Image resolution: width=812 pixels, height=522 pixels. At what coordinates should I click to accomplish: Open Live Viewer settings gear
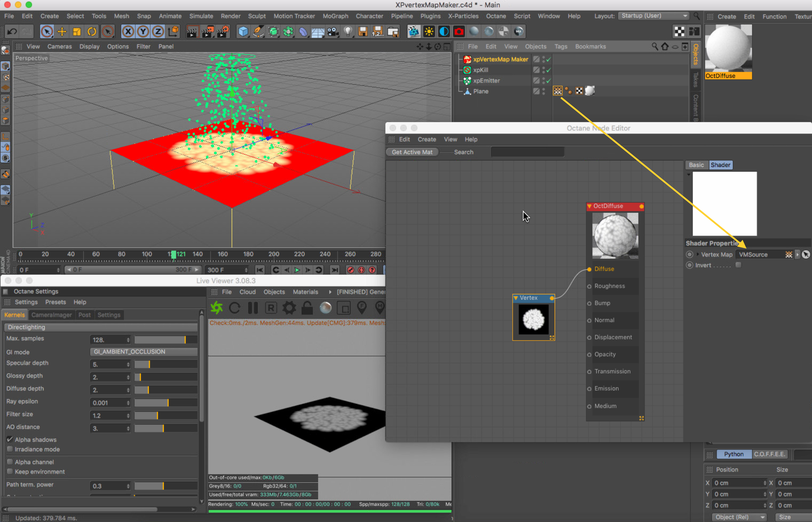click(289, 308)
